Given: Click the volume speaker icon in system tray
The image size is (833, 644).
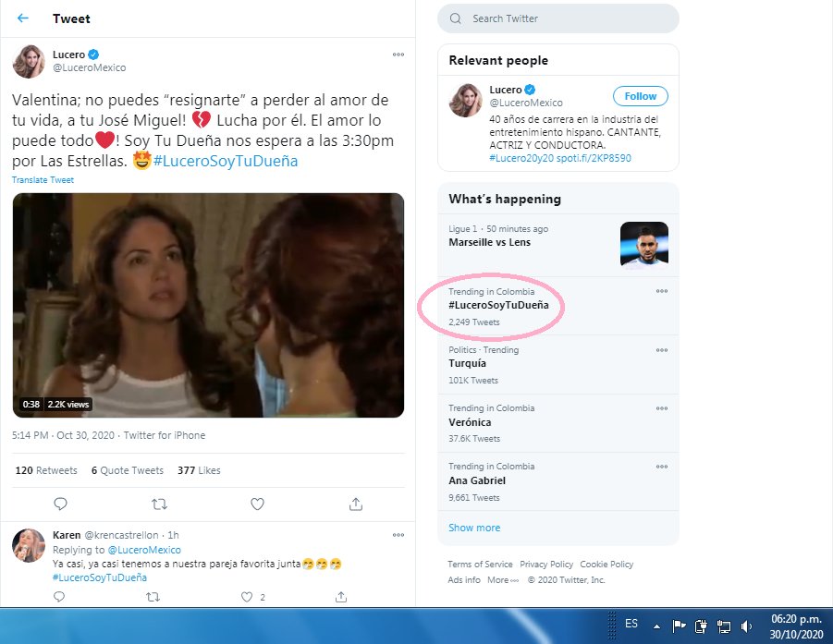Looking at the screenshot, I should point(746,626).
